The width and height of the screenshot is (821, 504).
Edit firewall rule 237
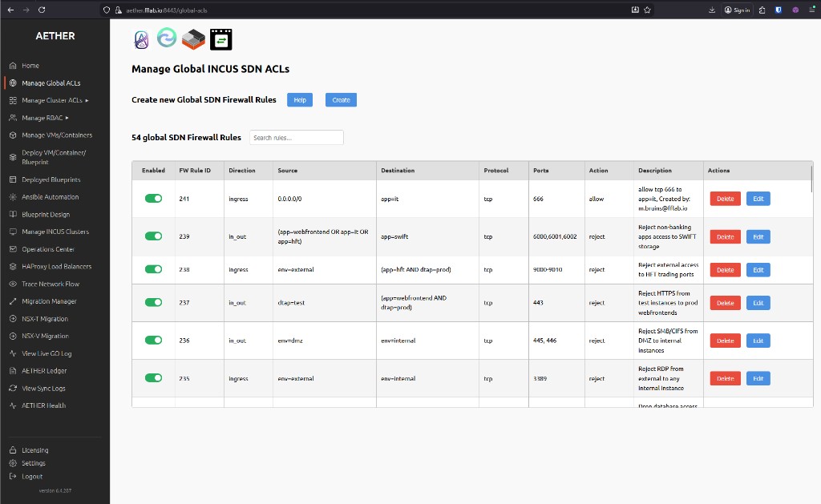pos(758,302)
